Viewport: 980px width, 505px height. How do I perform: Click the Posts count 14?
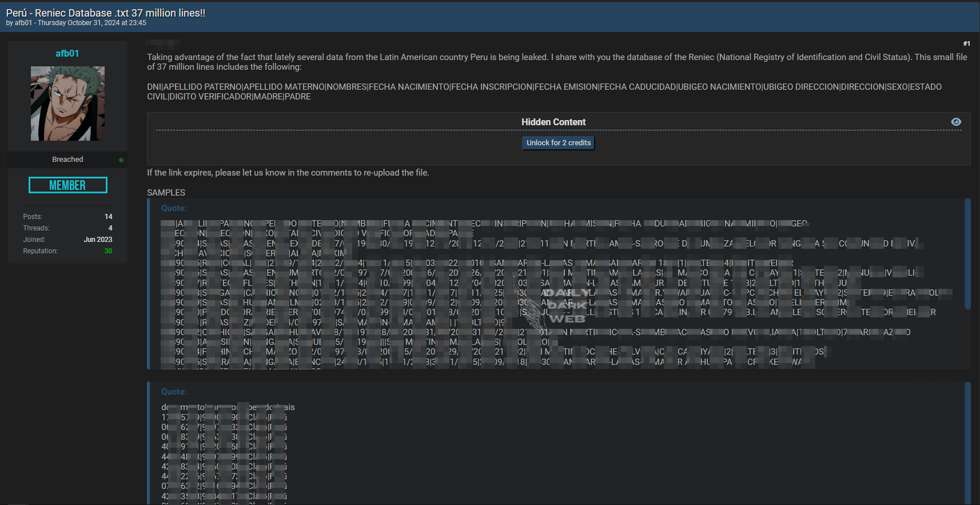point(109,217)
